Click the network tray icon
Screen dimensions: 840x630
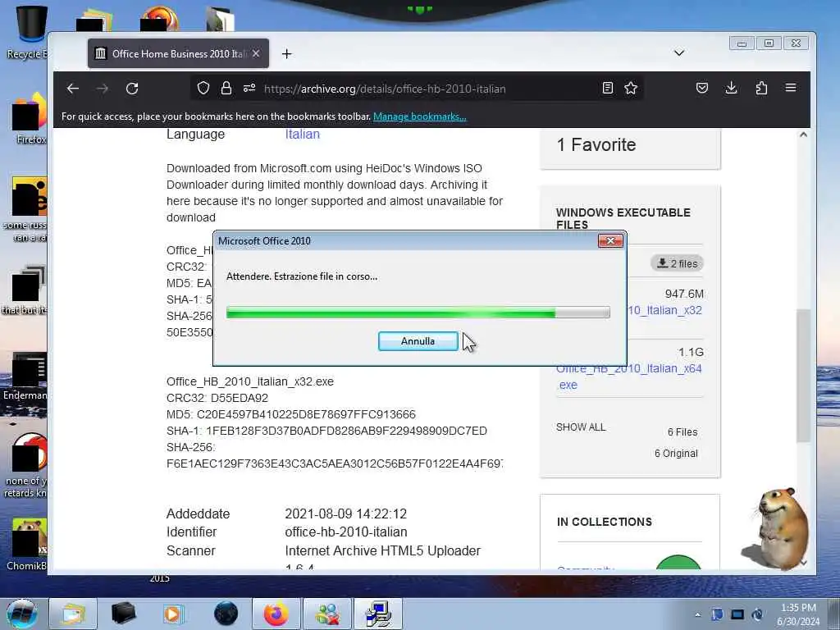coord(737,615)
